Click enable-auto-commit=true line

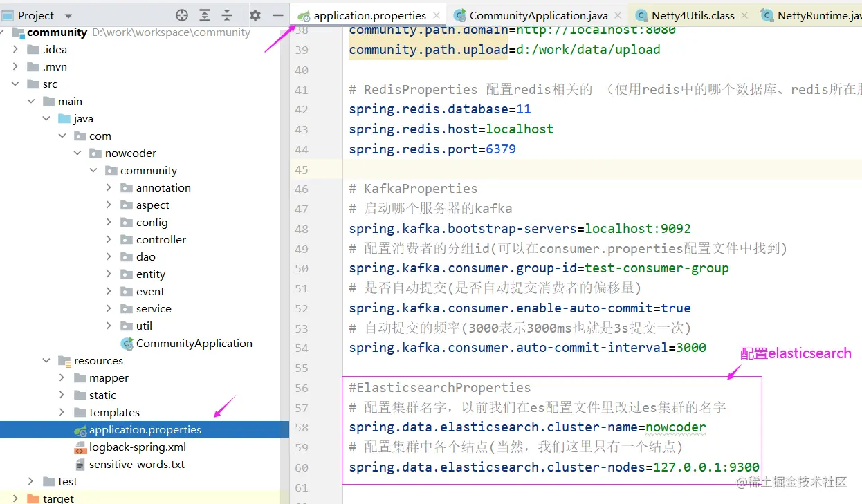[x=520, y=308]
